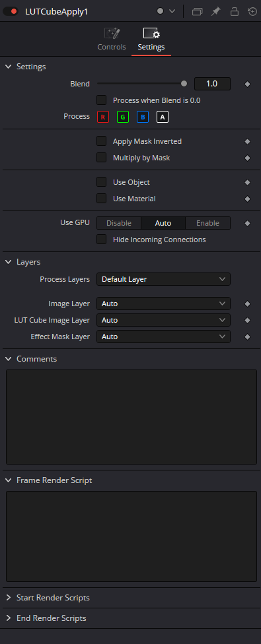Viewport: 261px width, 644px height.
Task: Click the versions icon in header
Action: click(x=198, y=11)
